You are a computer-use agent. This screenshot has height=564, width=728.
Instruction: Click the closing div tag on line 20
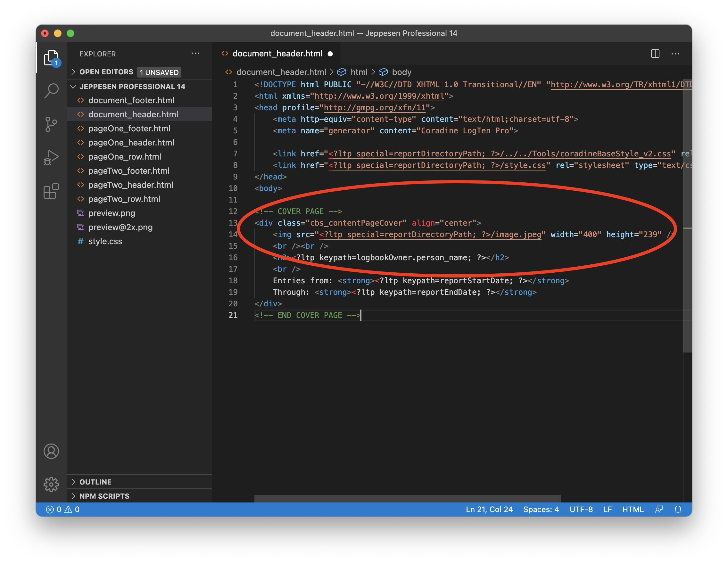[x=268, y=304]
